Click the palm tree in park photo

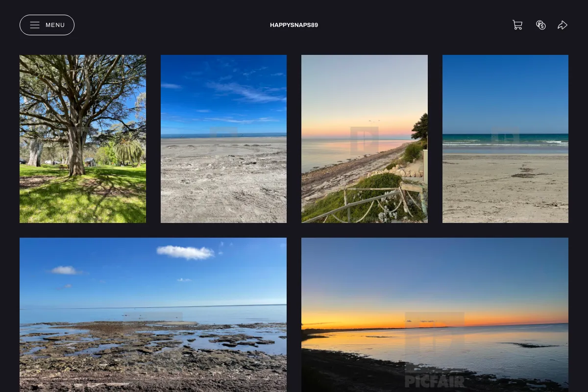pos(128,150)
